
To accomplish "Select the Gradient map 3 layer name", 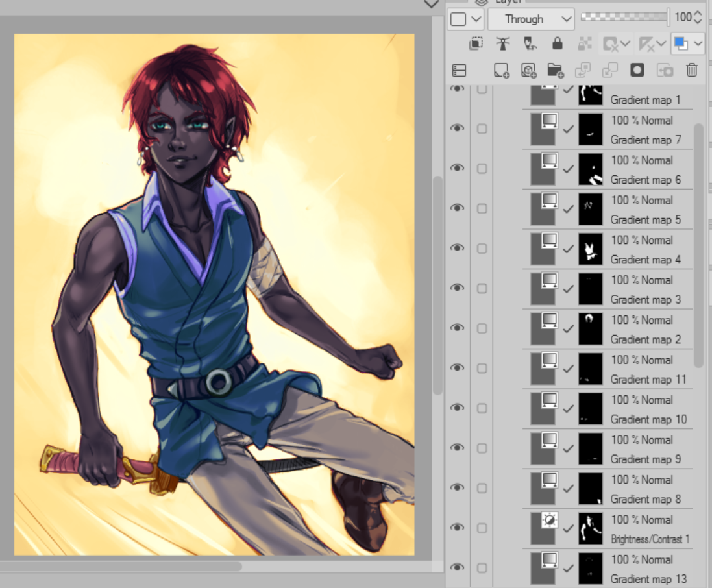I will click(646, 300).
